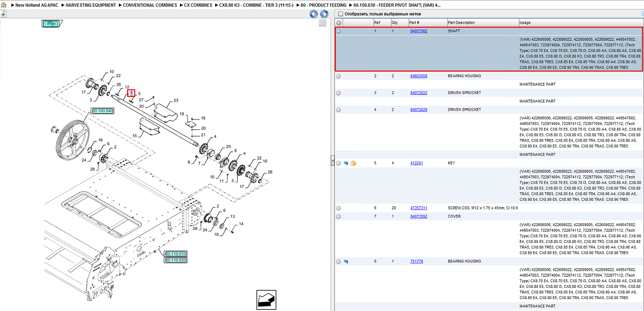Click the teal diagram layer icon

pyautogui.click(x=52, y=24)
